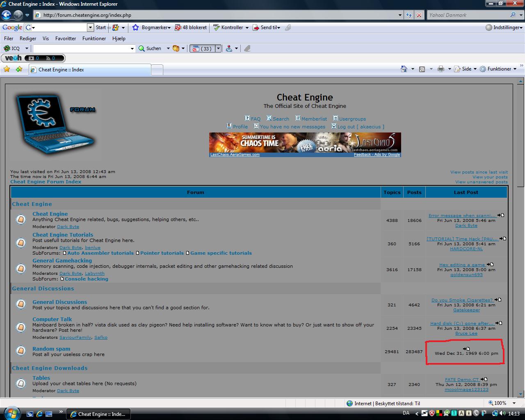Open the Favoritter menu
The height and width of the screenshot is (420, 525).
[66, 39]
